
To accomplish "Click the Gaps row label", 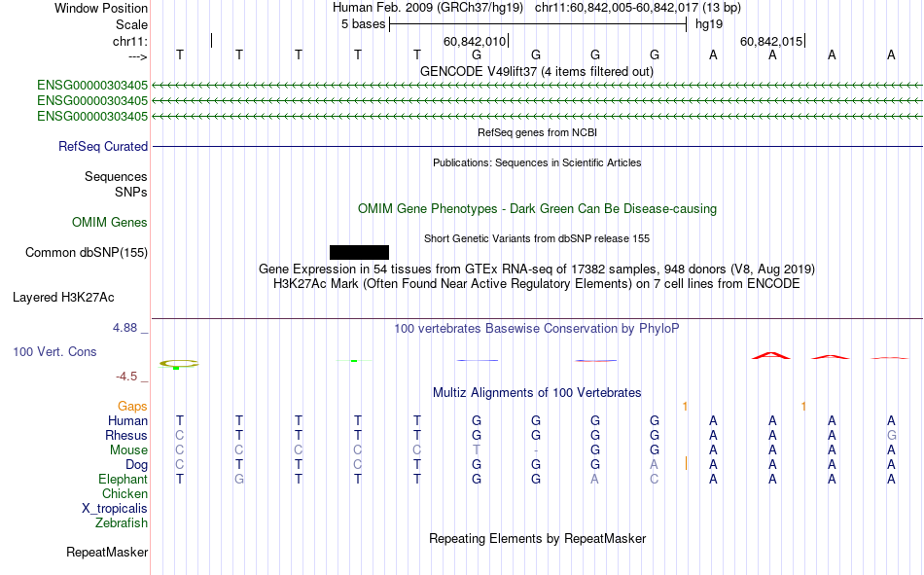I will (132, 406).
